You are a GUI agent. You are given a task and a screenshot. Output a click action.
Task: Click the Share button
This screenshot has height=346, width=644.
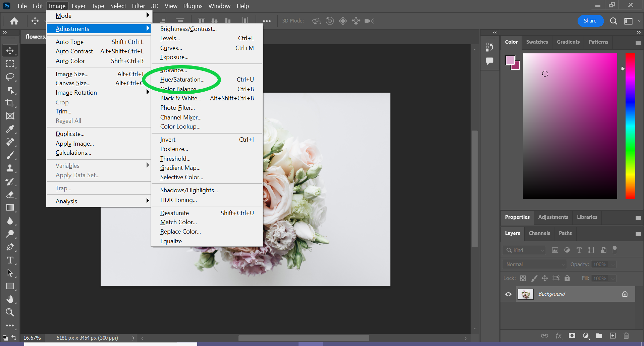tap(590, 21)
